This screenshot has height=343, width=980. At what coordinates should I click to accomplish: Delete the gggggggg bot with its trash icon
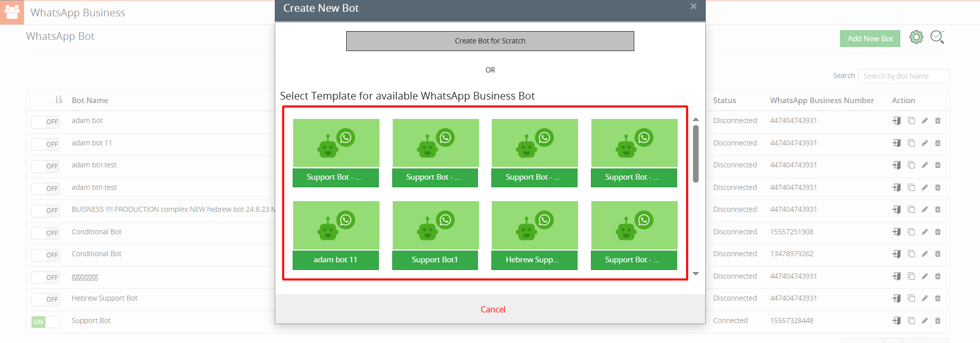938,276
